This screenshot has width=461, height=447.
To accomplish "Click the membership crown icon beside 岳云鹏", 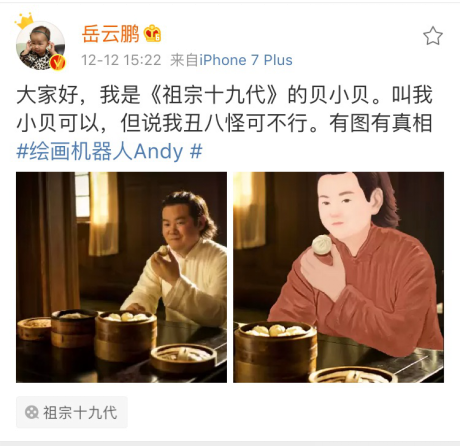I will coord(152,33).
